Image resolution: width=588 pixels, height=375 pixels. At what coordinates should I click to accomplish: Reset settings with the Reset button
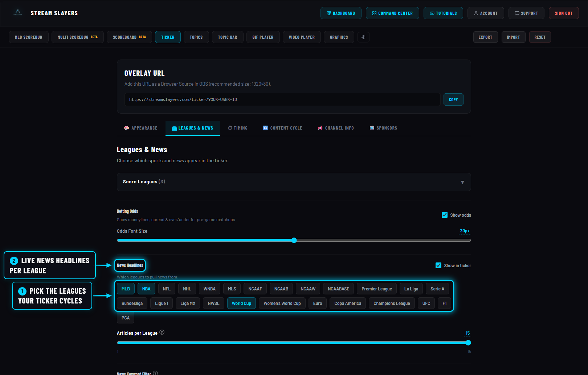[x=540, y=37]
